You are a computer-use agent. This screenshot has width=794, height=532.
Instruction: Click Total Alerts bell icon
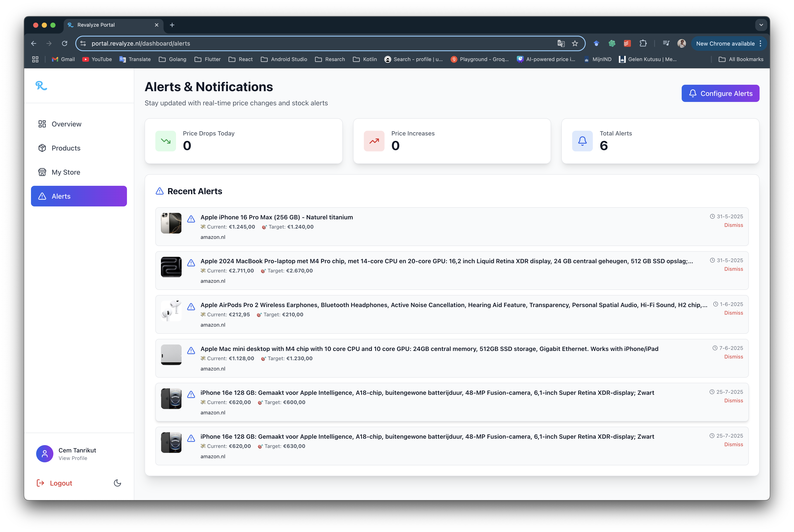(x=582, y=141)
